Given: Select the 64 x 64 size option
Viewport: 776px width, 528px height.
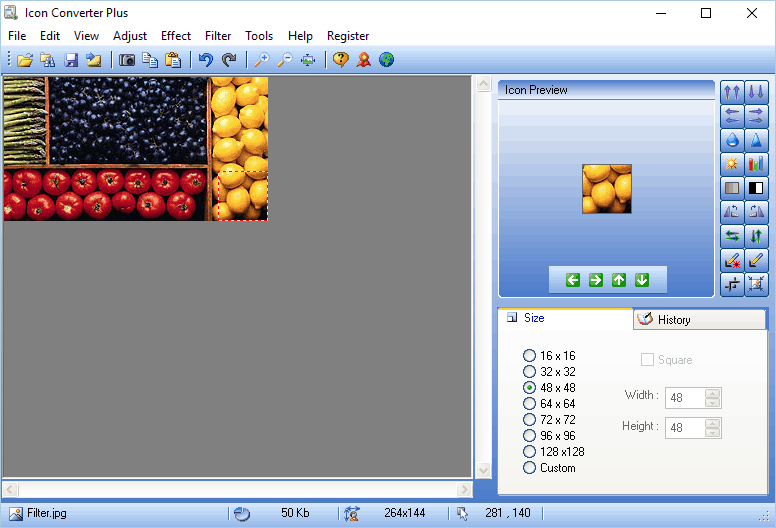Looking at the screenshot, I should pos(549,404).
